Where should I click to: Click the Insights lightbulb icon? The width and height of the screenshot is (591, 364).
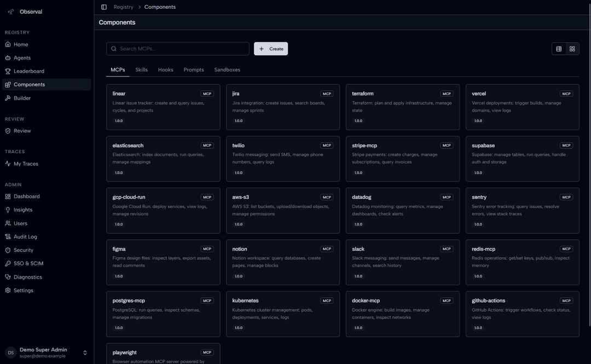8,210
